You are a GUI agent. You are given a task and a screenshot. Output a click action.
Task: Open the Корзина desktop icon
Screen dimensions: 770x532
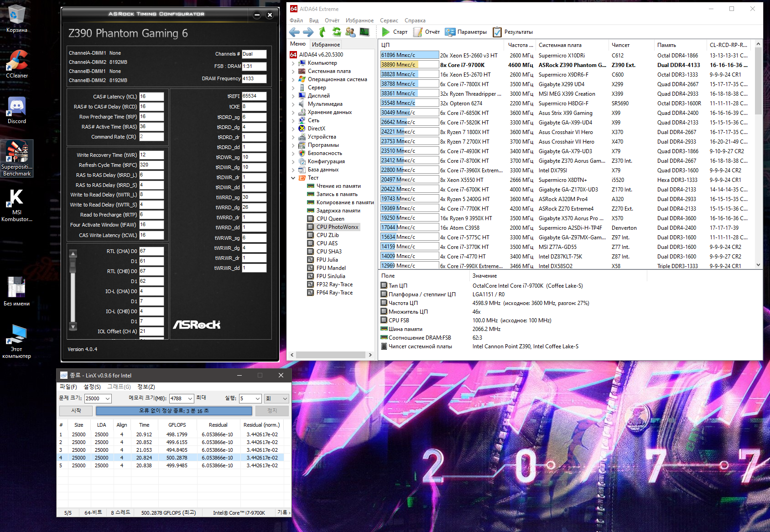tap(17, 19)
